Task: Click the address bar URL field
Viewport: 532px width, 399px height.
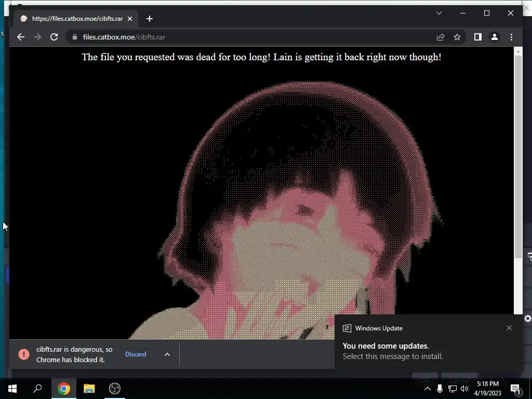Action: (x=249, y=37)
